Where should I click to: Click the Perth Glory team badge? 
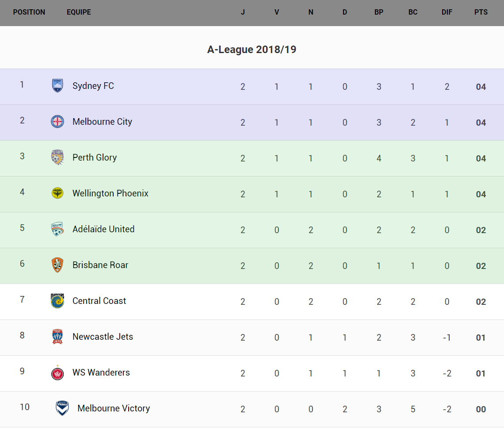(x=57, y=157)
